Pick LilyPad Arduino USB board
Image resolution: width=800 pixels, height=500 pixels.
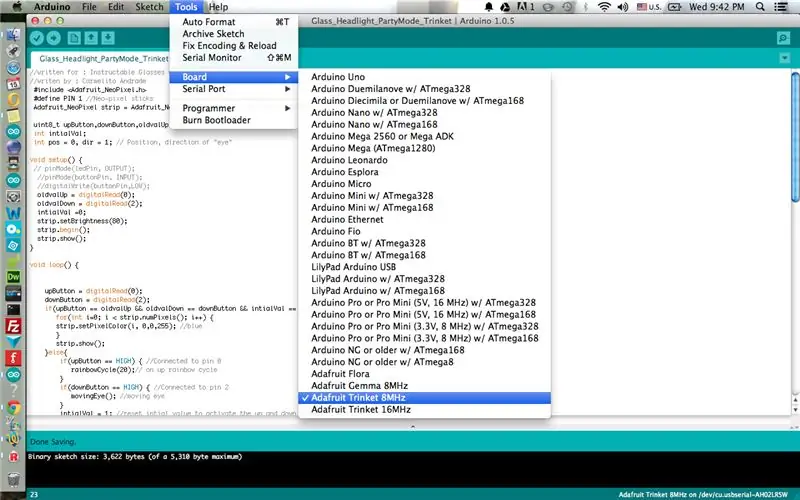pyautogui.click(x=424, y=267)
